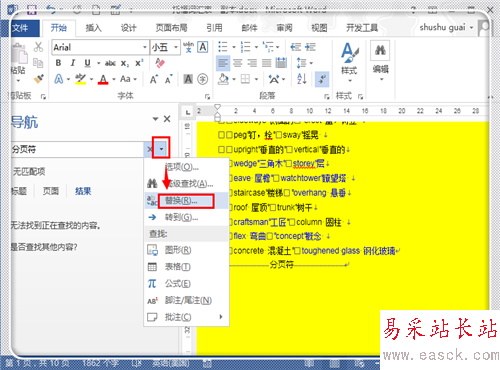
Task: Switch to the Page Layout tab
Action: (171, 28)
